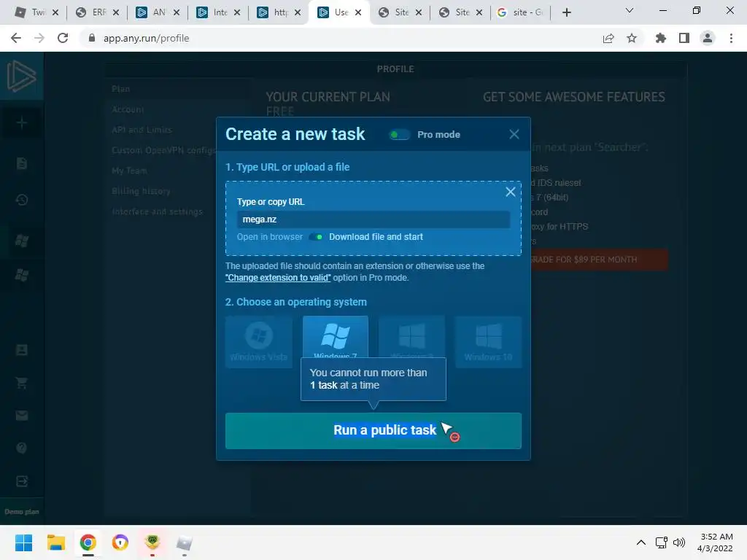Toggle Open in browser / Download file switch
The height and width of the screenshot is (560, 747).
pyautogui.click(x=316, y=237)
